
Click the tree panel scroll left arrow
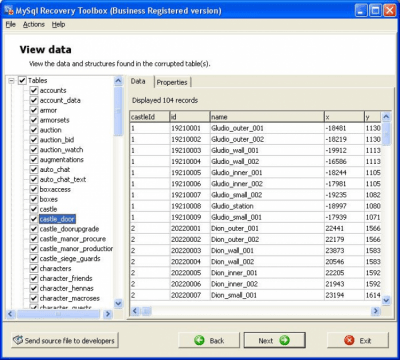11,314
